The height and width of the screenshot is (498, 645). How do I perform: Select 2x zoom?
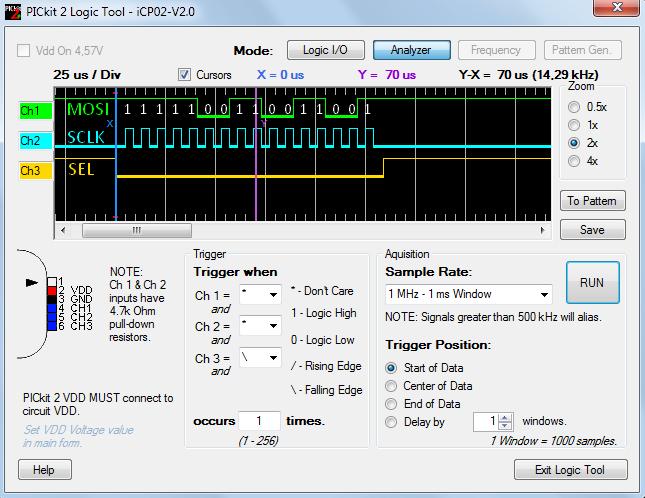[x=574, y=143]
